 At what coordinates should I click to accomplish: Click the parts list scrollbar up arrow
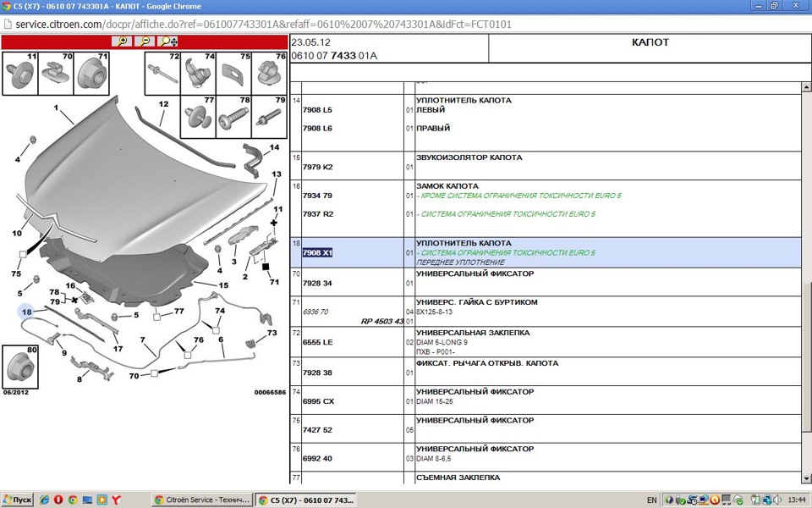click(x=806, y=87)
